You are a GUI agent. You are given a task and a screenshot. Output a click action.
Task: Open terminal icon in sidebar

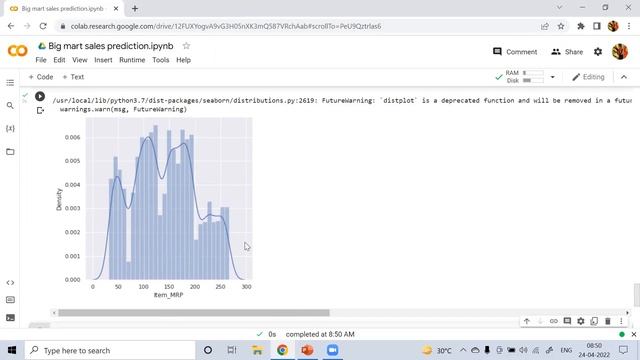point(10,318)
